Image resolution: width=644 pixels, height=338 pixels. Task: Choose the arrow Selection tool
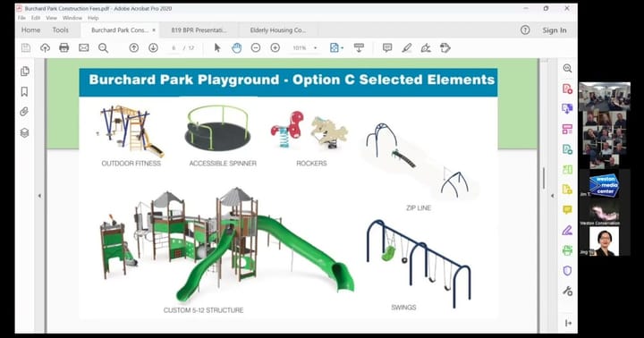(x=217, y=48)
